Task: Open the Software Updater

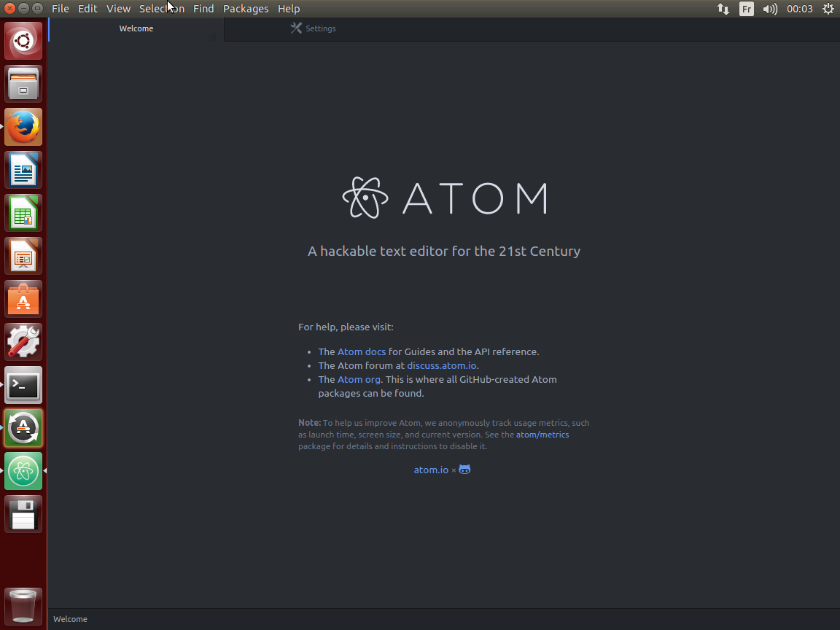Action: point(23,428)
